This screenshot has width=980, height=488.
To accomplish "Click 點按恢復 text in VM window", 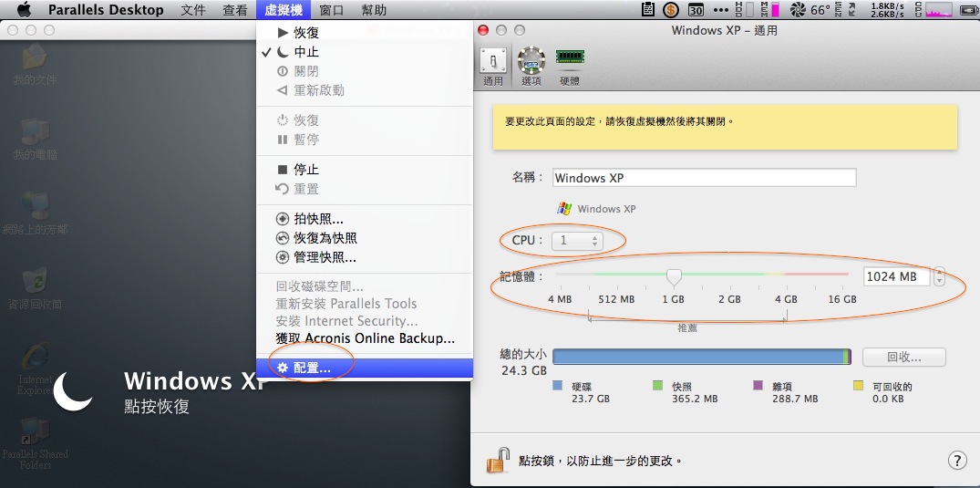I will tap(156, 407).
